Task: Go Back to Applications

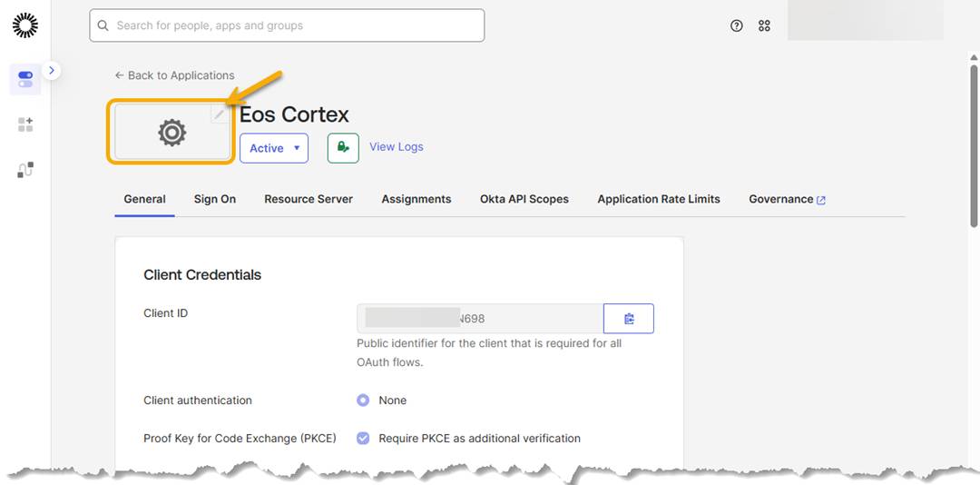Action: tap(175, 75)
